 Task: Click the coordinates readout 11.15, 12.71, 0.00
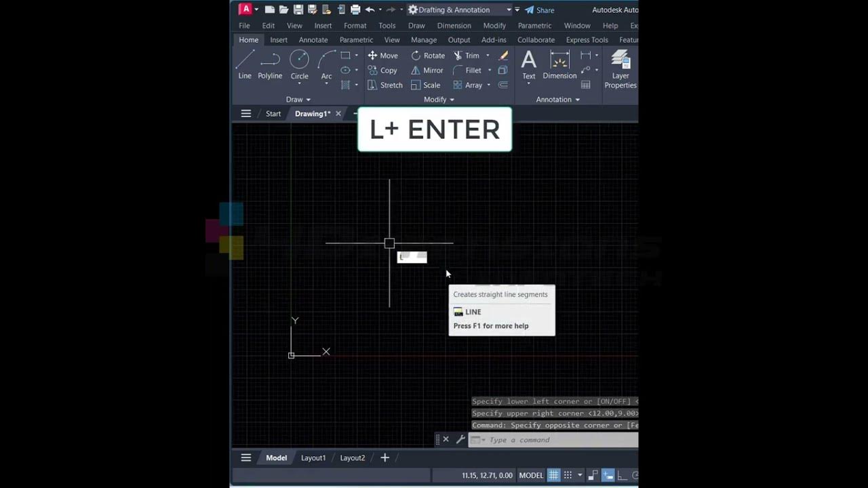click(x=487, y=475)
